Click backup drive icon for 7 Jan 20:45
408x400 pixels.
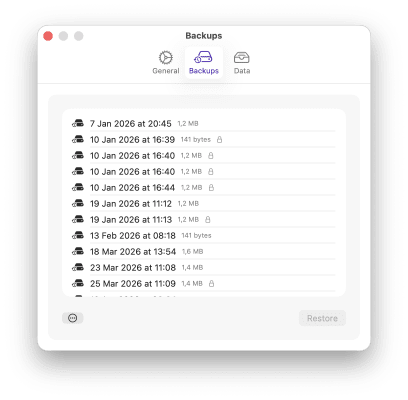[78, 124]
